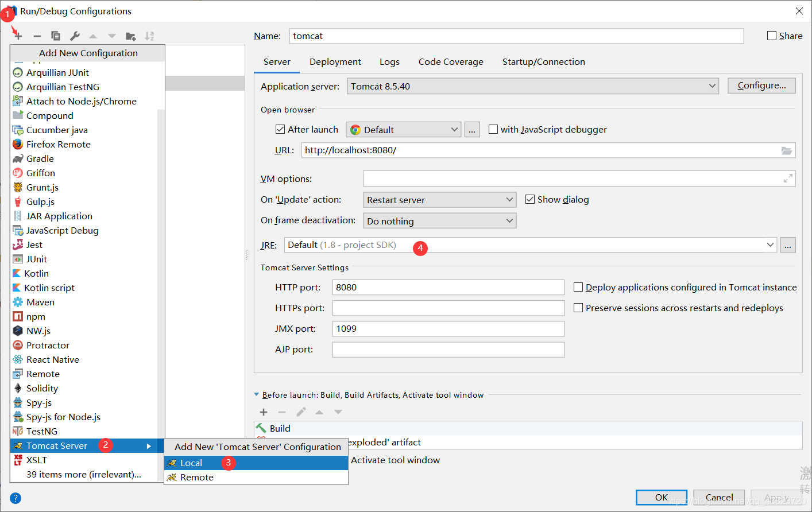812x512 pixels.
Task: Select JUnit configuration type
Action: [83, 259]
